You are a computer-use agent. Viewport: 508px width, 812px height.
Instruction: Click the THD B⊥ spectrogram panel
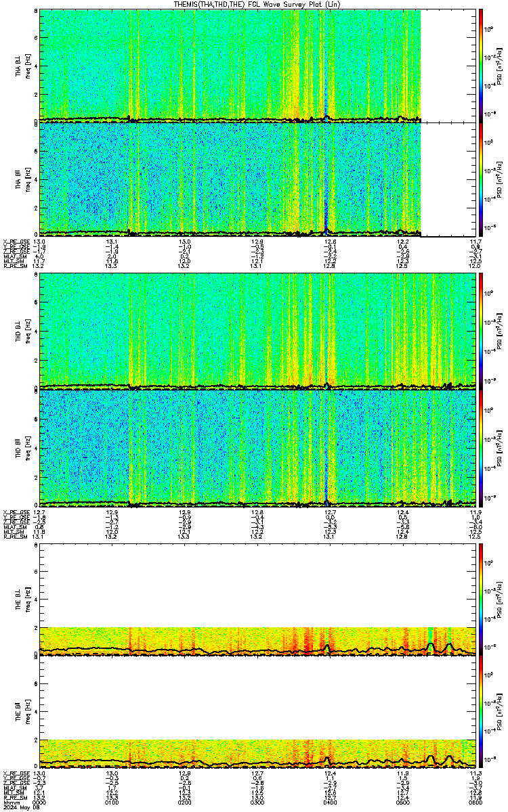pyautogui.click(x=257, y=332)
